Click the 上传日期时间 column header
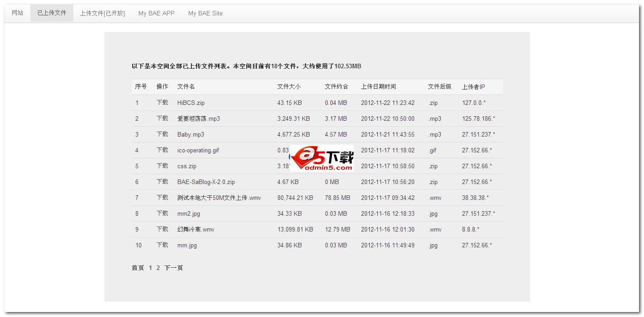644x317 pixels. pyautogui.click(x=378, y=86)
